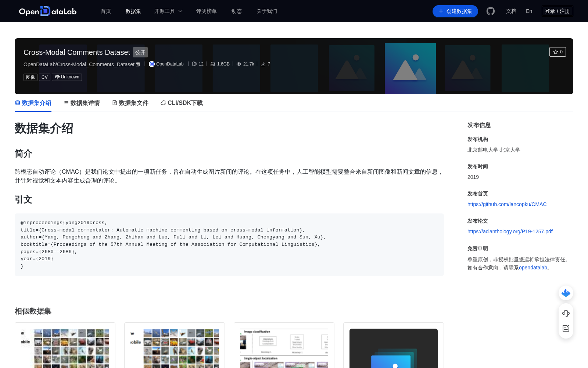Screen dimensions: 588x368
Task: Open the Image classification similar dataset card
Action: coord(284,346)
